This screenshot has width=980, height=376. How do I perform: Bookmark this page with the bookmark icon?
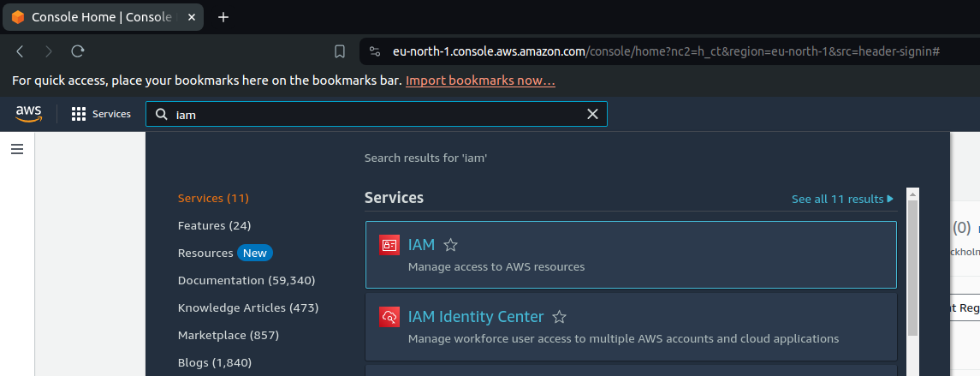coord(340,51)
